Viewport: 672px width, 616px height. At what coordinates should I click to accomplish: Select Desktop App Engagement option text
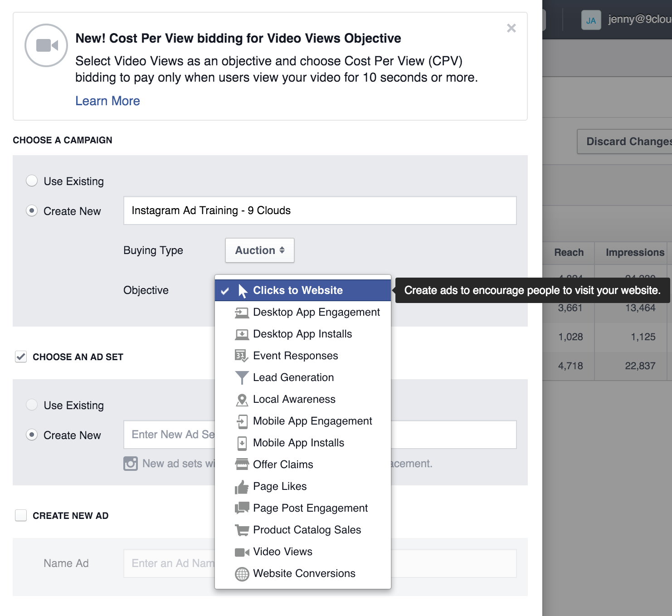[317, 312]
